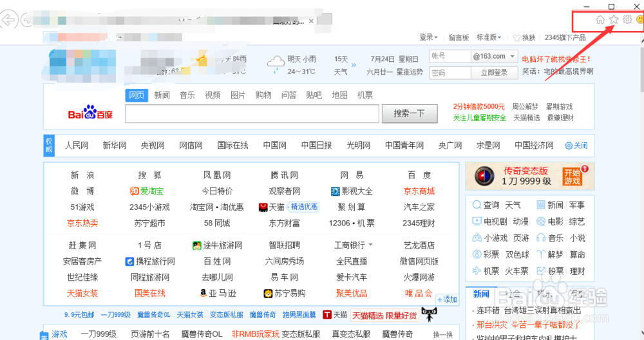644x340 pixels.
Task: Click the 查询 magnifier icon
Action: [x=477, y=205]
